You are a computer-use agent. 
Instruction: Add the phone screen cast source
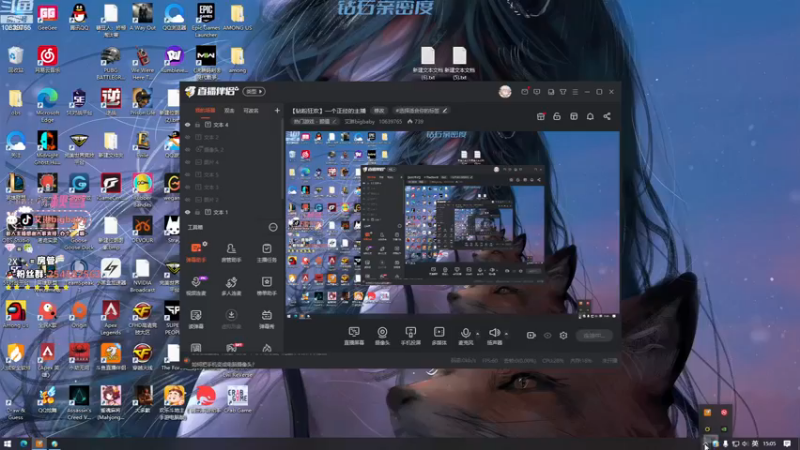tap(411, 336)
